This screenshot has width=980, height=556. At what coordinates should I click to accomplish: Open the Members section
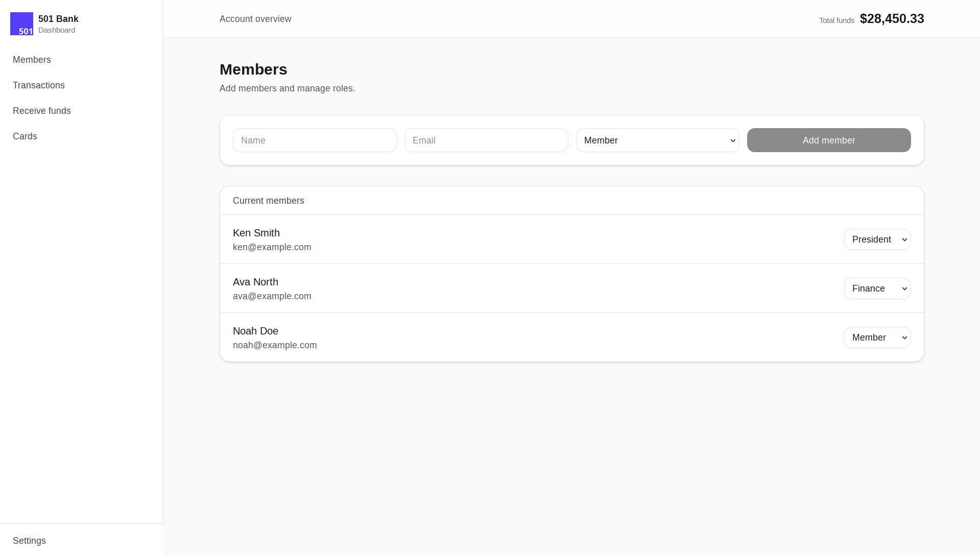click(31, 60)
